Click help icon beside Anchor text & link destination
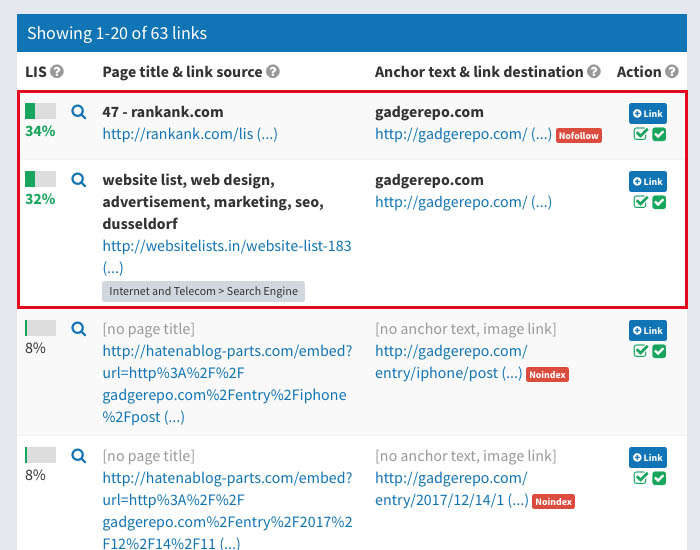Image resolution: width=700 pixels, height=550 pixels. click(x=594, y=71)
